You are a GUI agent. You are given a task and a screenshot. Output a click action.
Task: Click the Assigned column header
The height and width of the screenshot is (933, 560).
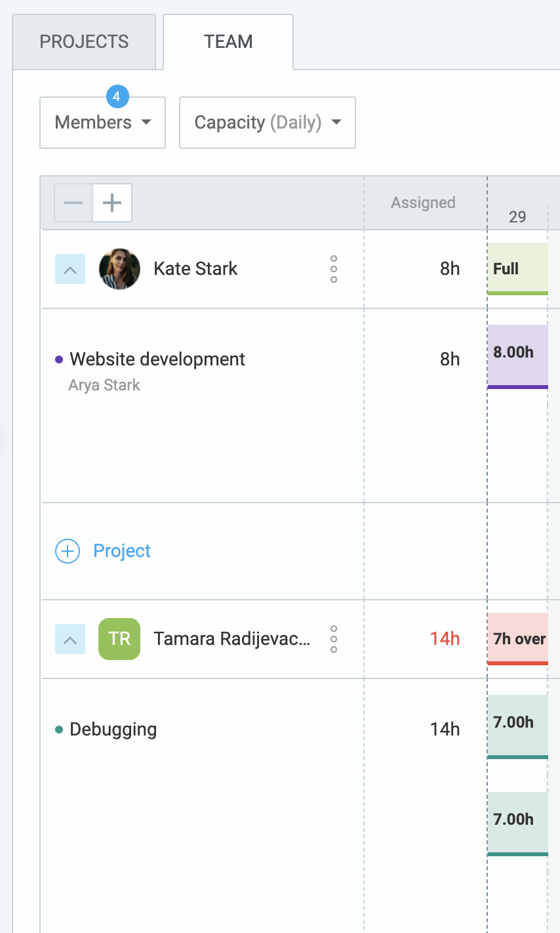point(423,202)
